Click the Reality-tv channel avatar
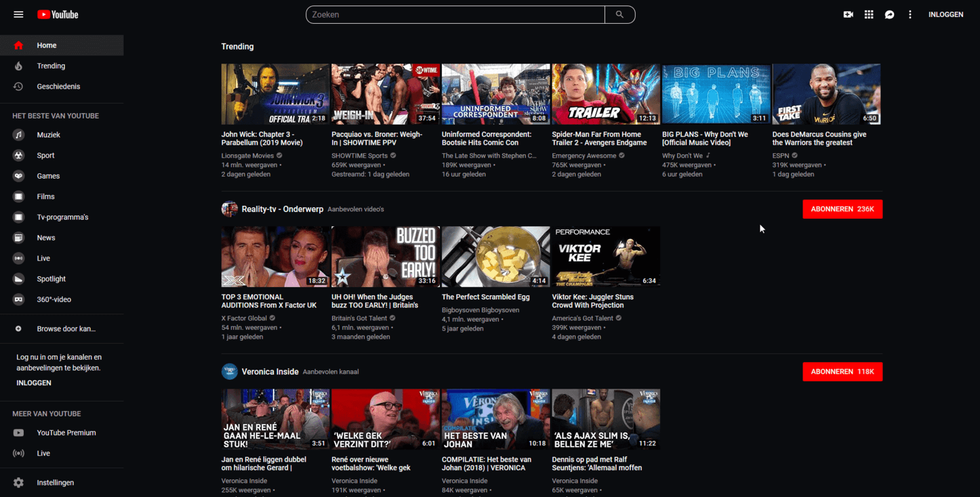Viewport: 980px width, 497px height. pyautogui.click(x=229, y=209)
